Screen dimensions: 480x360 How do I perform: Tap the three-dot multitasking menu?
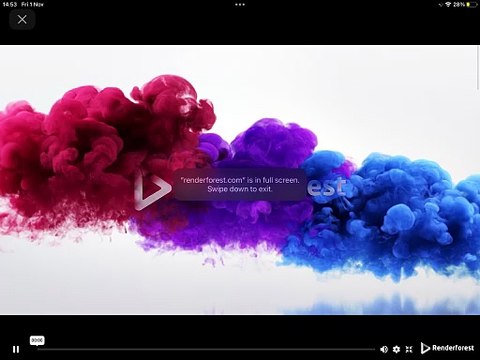click(240, 4)
